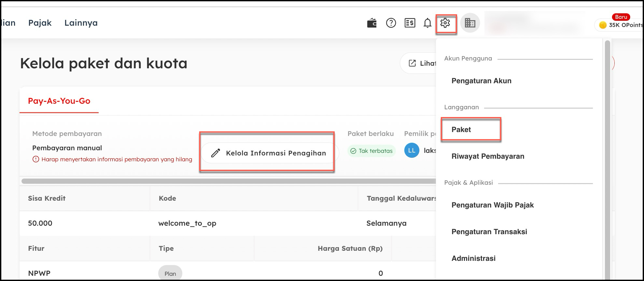The width and height of the screenshot is (644, 281).
Task: Click the LL owner avatar
Action: 412,151
